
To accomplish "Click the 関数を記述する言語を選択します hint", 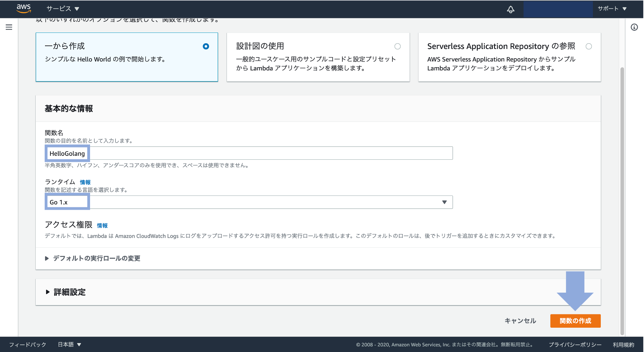I will pyautogui.click(x=86, y=190).
